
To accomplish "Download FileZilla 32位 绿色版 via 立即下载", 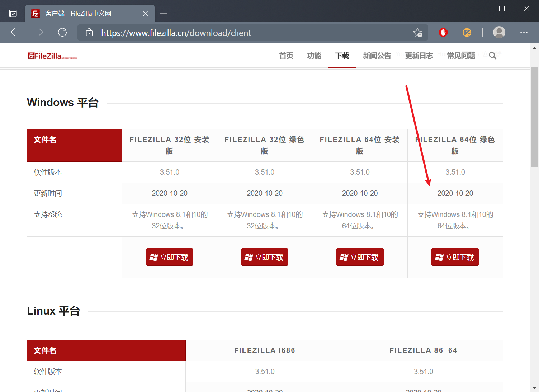I will (x=265, y=257).
